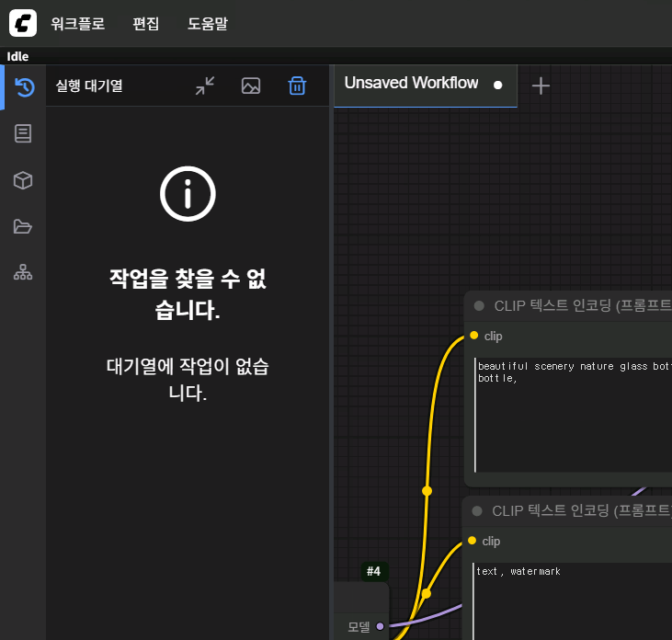Click the hierarchy tree icon in sidebar
672x640 pixels.
pyautogui.click(x=24, y=273)
